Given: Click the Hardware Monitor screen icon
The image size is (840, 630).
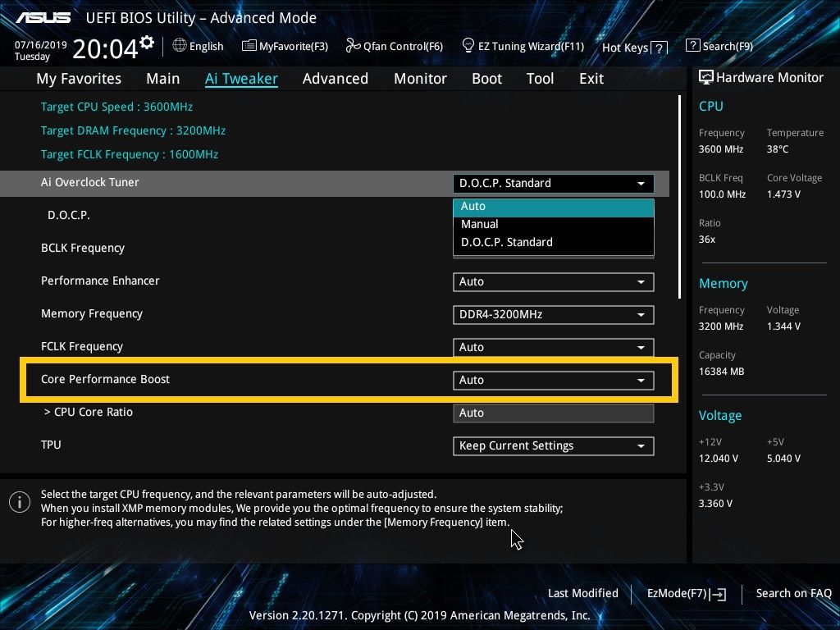Looking at the screenshot, I should (705, 78).
